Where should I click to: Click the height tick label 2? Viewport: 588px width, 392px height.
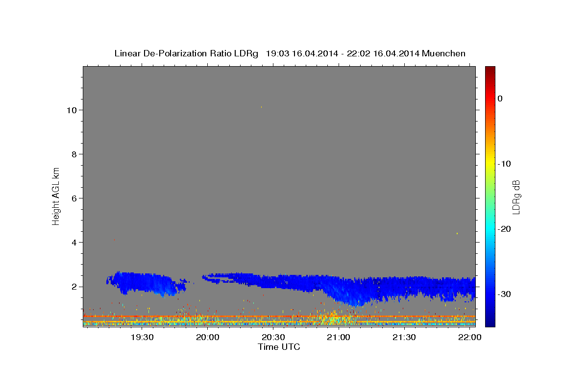pyautogui.click(x=73, y=287)
